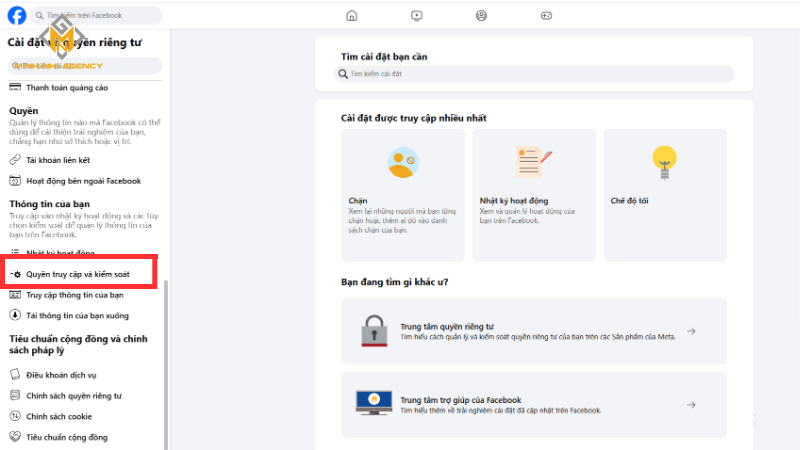
Task: Open the Gaming controller icon
Action: (x=546, y=15)
